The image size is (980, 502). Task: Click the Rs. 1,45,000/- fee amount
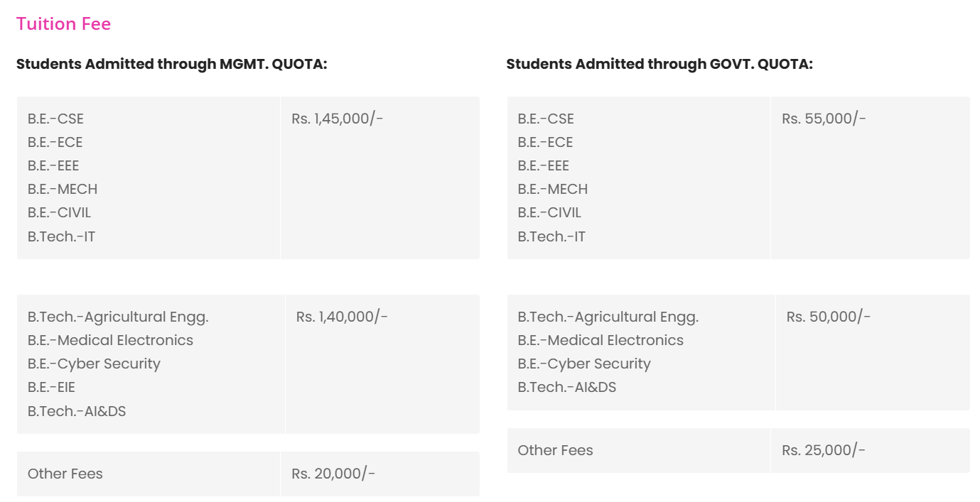tap(337, 119)
